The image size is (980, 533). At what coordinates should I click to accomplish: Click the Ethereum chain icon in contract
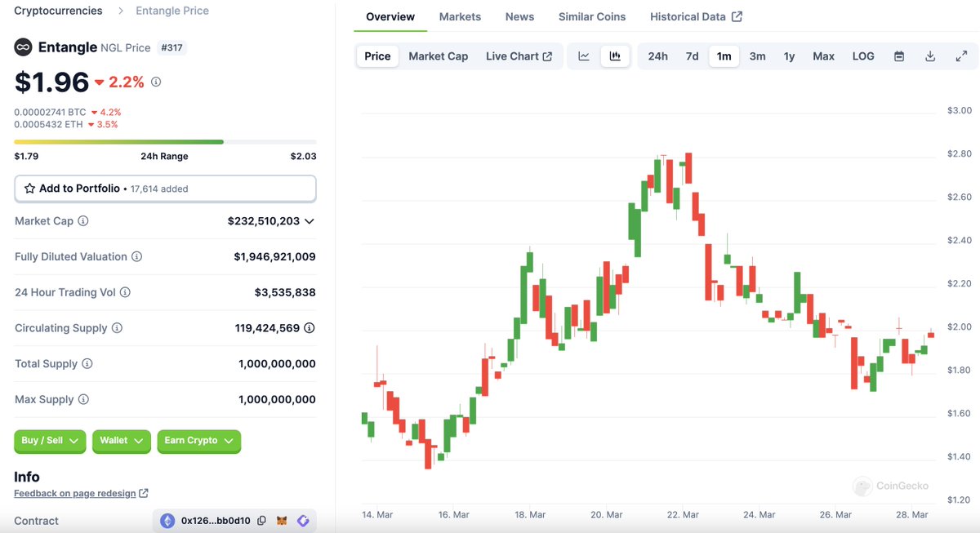(167, 521)
